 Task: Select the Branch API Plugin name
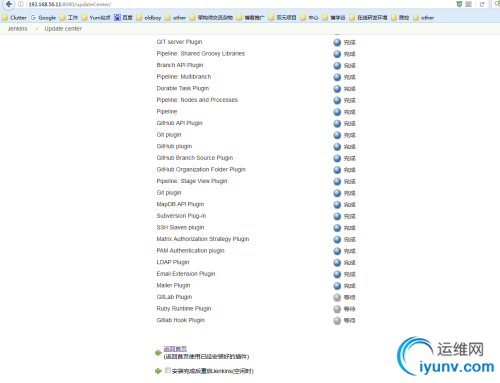coord(180,65)
